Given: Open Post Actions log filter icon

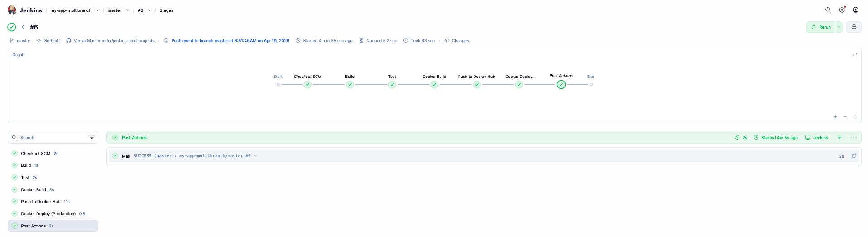Looking at the screenshot, I should 839,137.
